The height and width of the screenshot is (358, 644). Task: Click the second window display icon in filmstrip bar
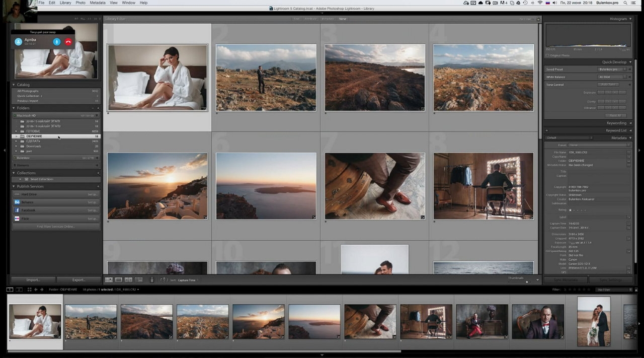pos(19,290)
